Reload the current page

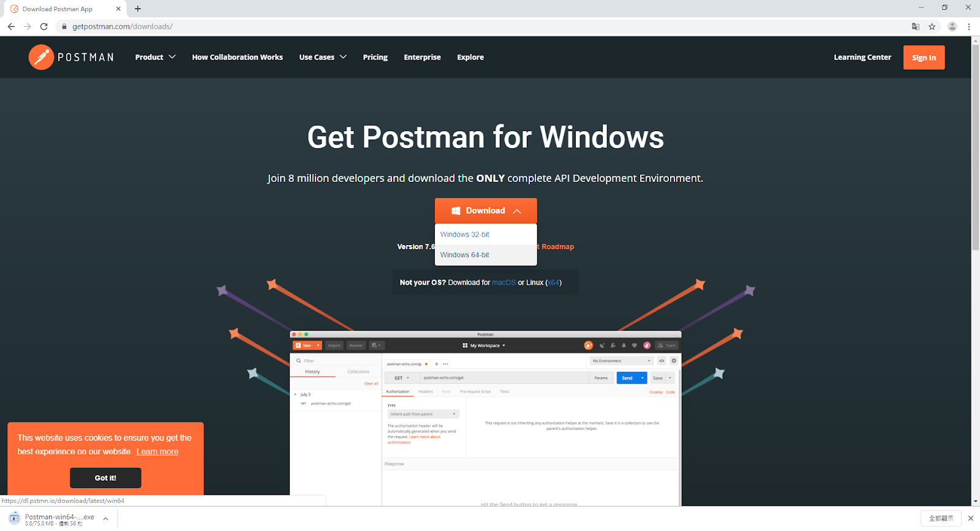click(44, 26)
